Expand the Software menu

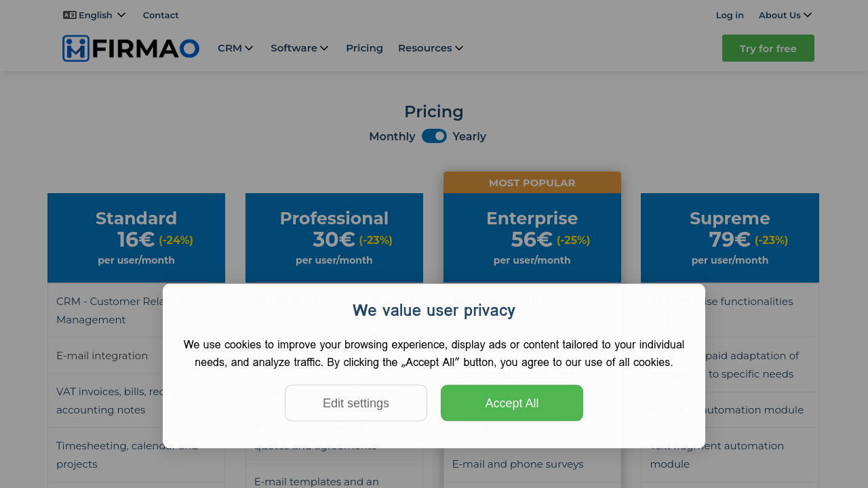point(300,48)
